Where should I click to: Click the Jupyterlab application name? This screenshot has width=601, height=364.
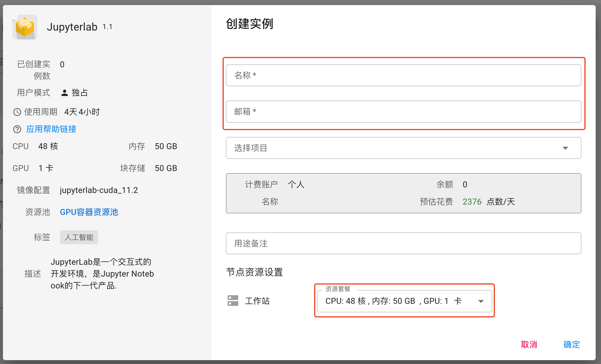tap(72, 27)
